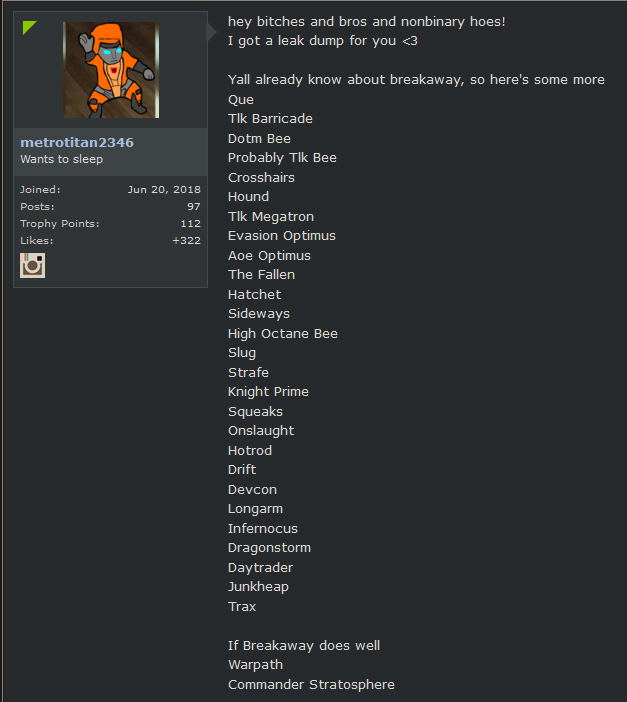This screenshot has width=627, height=702.
Task: Click the 'Dragonstorm' entry in list
Action: (269, 548)
